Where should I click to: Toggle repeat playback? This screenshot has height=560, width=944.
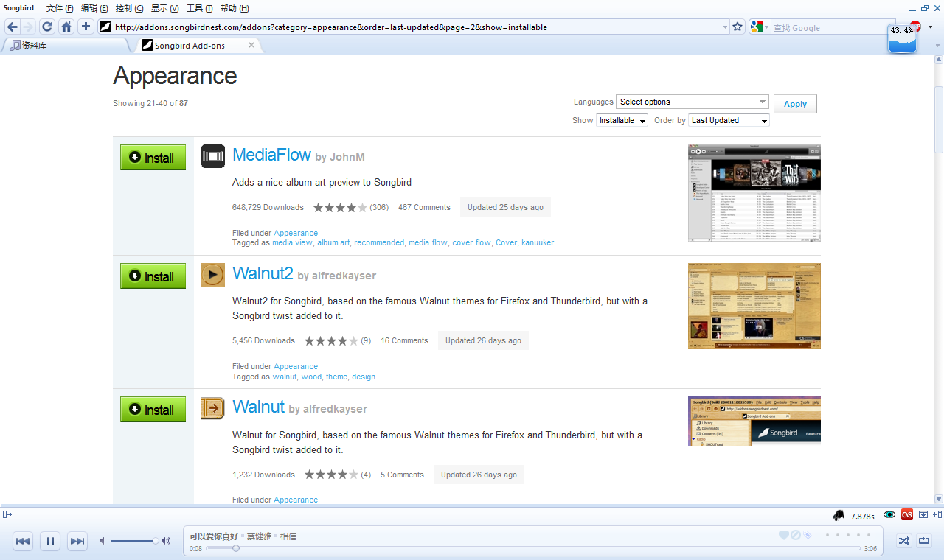[924, 541]
